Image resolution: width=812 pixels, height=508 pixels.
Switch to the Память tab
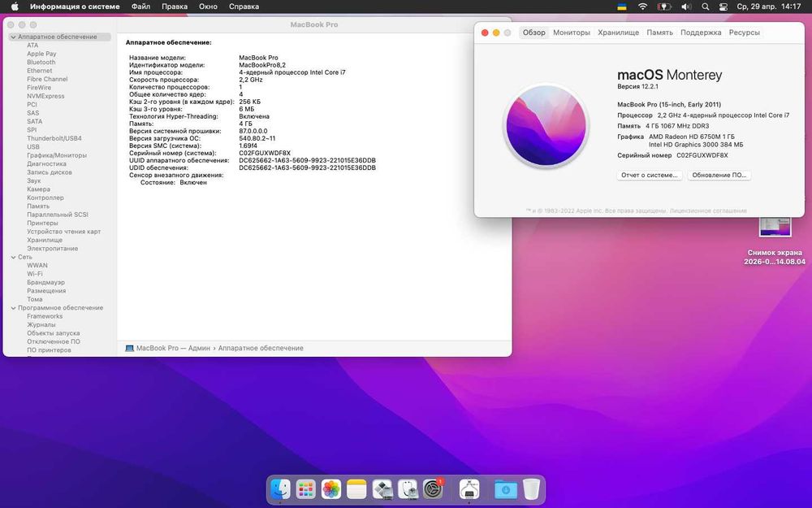point(659,33)
